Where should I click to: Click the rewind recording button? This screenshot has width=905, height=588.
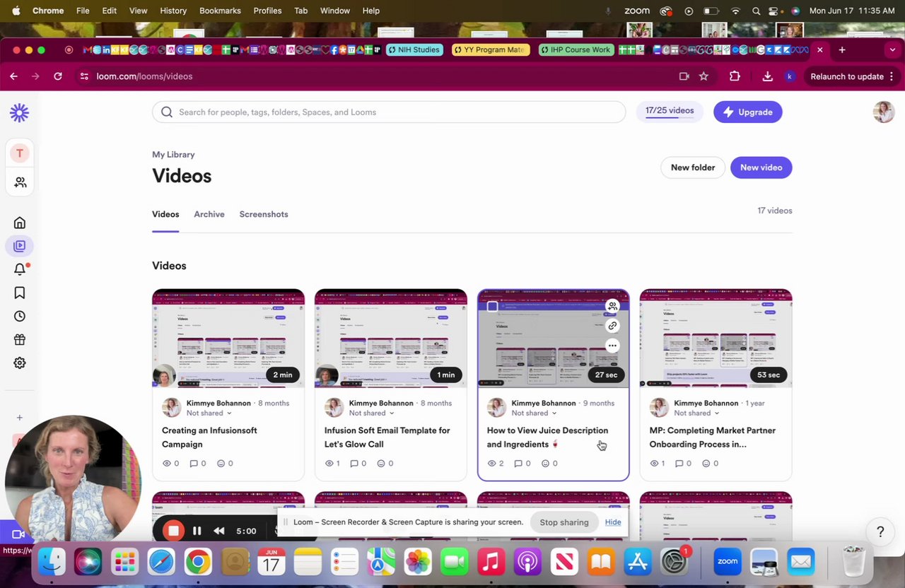(219, 531)
